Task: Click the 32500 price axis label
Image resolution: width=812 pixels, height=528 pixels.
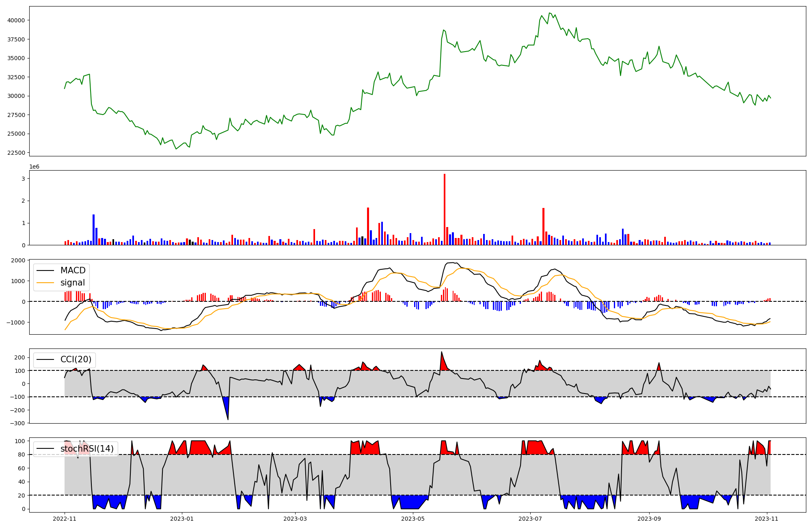Action: 16,77
